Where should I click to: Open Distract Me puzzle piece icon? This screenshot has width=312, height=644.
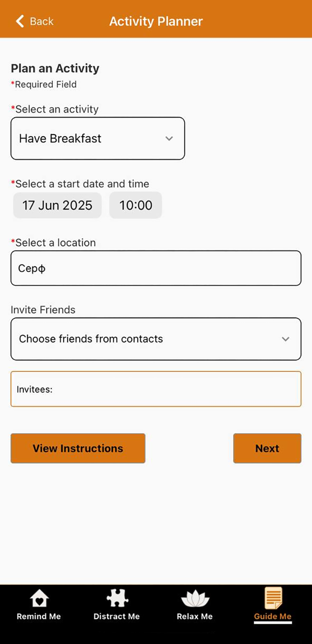[116, 598]
